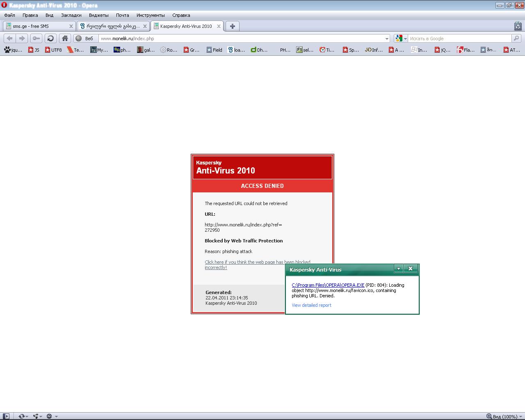Focus the Искать в Google search field
The width and height of the screenshot is (525, 420).
pos(459,39)
